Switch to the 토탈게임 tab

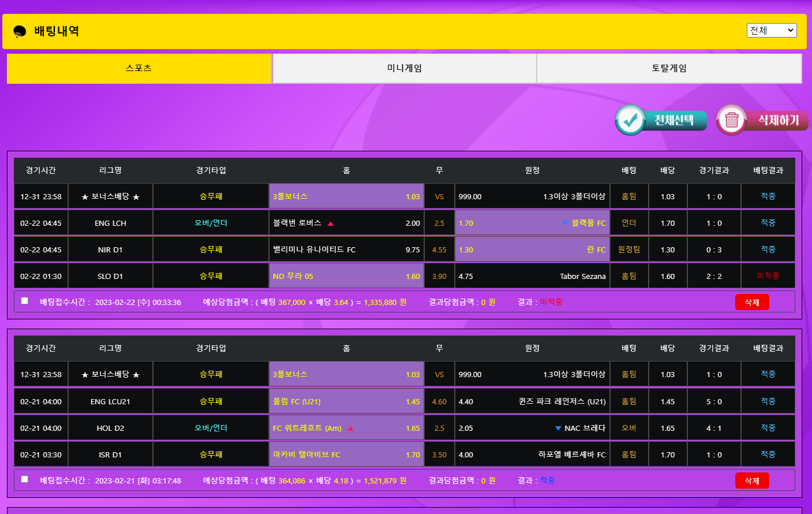pos(669,68)
